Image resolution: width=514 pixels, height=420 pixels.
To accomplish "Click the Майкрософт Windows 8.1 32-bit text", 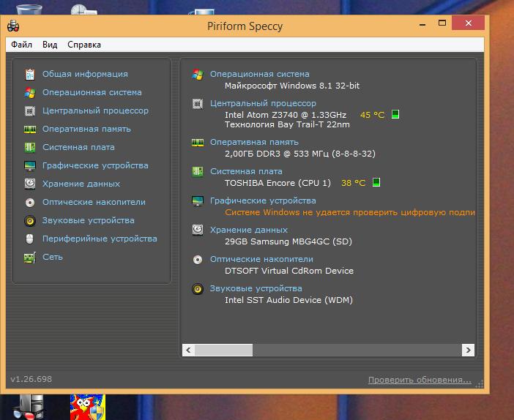I will pyautogui.click(x=292, y=86).
